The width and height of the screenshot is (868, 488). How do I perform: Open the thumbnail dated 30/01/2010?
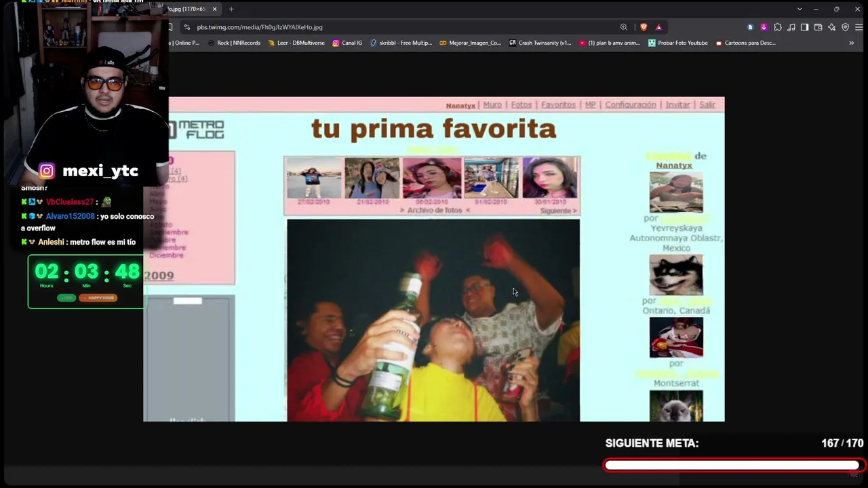550,178
